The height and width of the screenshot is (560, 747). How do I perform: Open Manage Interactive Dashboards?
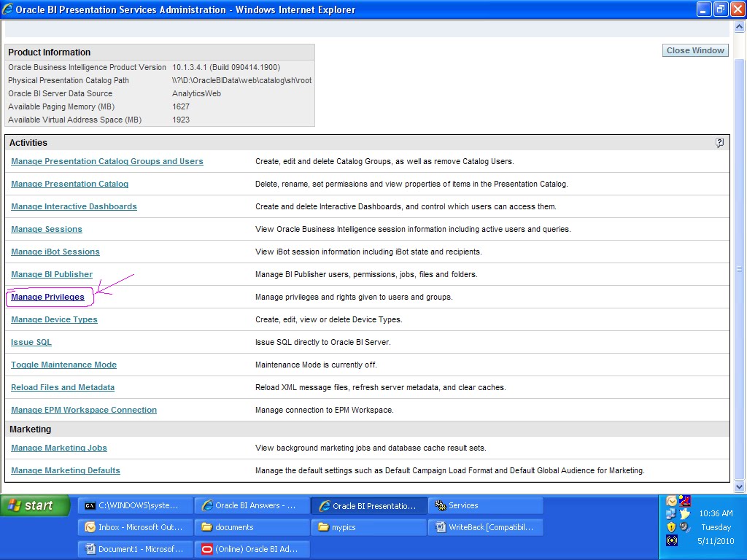point(74,206)
